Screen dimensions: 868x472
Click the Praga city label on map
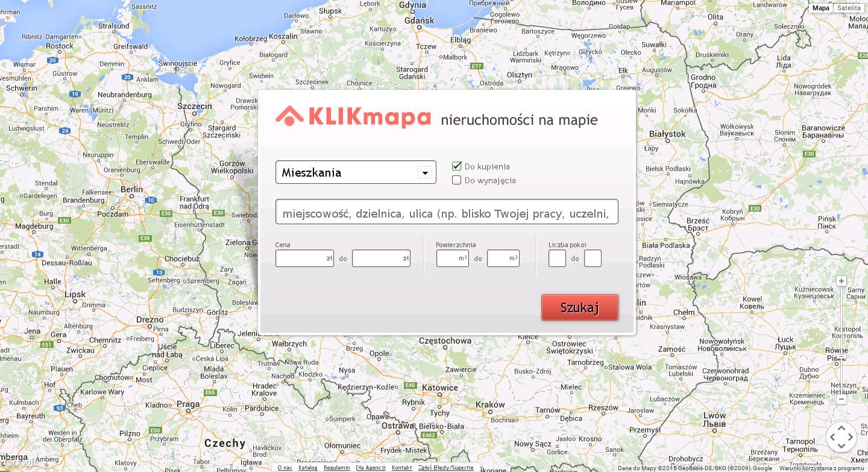[x=188, y=404]
